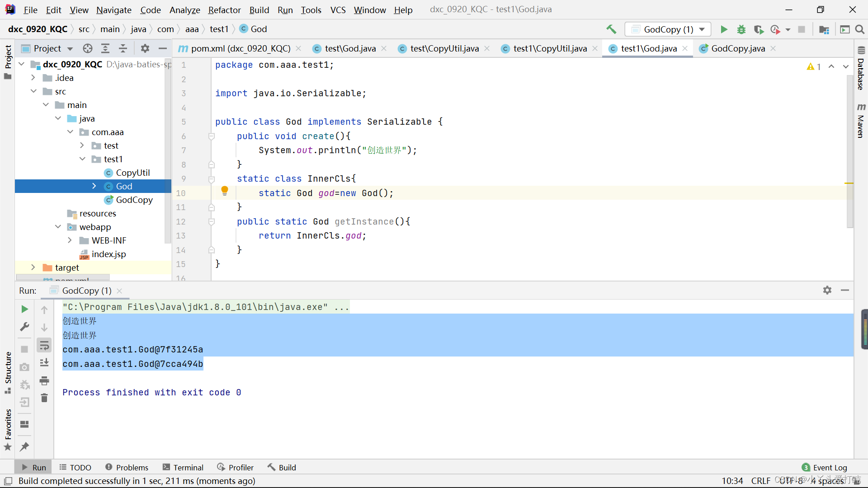Open Run panel settings gear

pyautogui.click(x=827, y=290)
